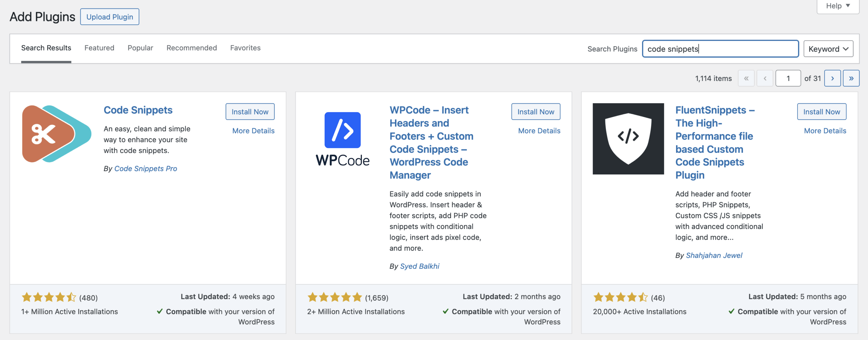868x340 pixels.
Task: Open More Details for FluentSnippets
Action: point(825,131)
